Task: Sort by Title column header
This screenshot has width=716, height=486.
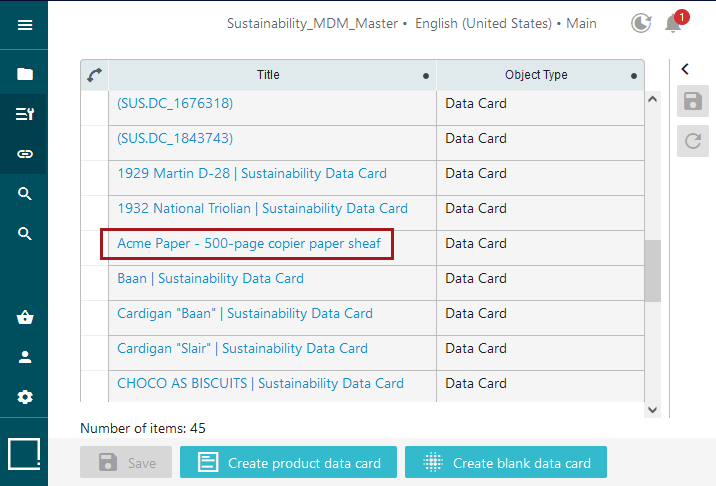Action: pyautogui.click(x=268, y=74)
